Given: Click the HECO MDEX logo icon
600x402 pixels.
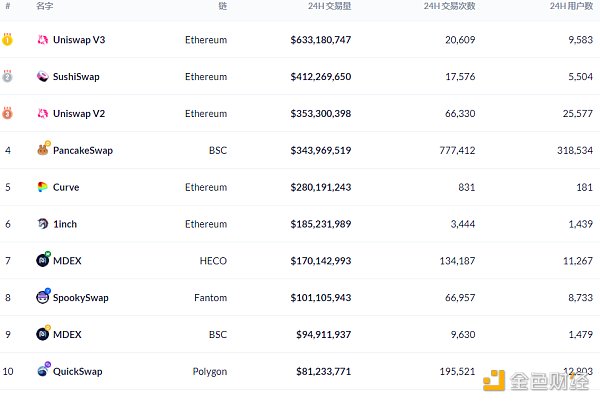Looking at the screenshot, I should [42, 260].
